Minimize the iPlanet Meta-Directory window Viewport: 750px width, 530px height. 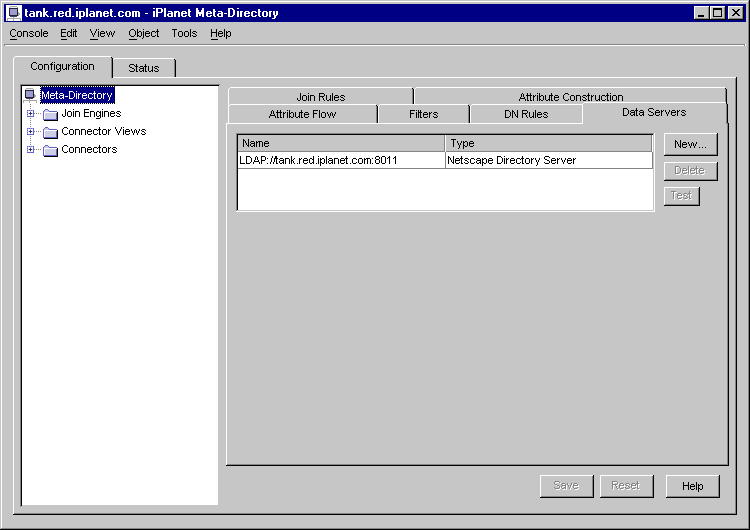(701, 13)
